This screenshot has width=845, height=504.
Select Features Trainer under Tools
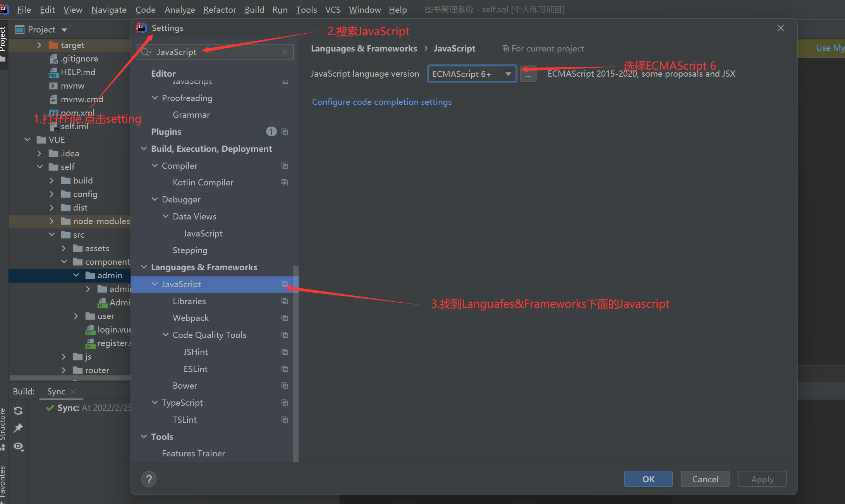point(193,453)
